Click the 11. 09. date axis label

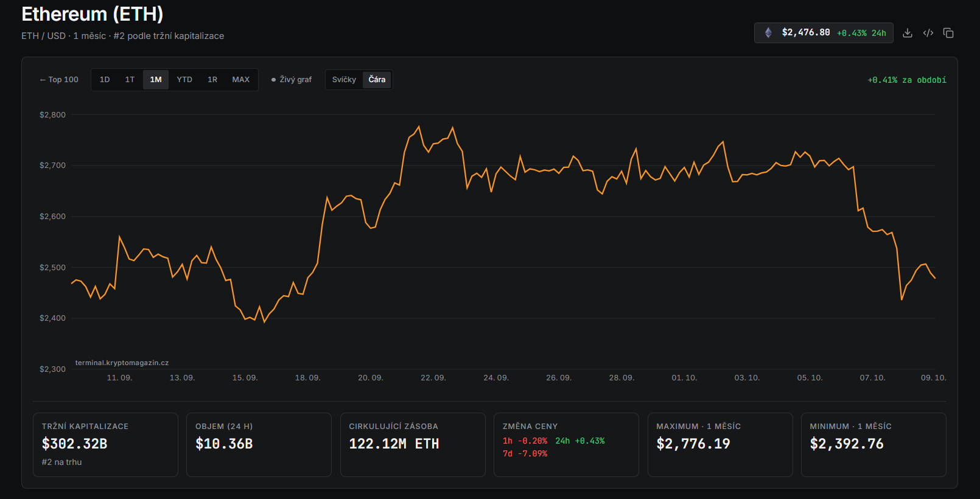119,378
